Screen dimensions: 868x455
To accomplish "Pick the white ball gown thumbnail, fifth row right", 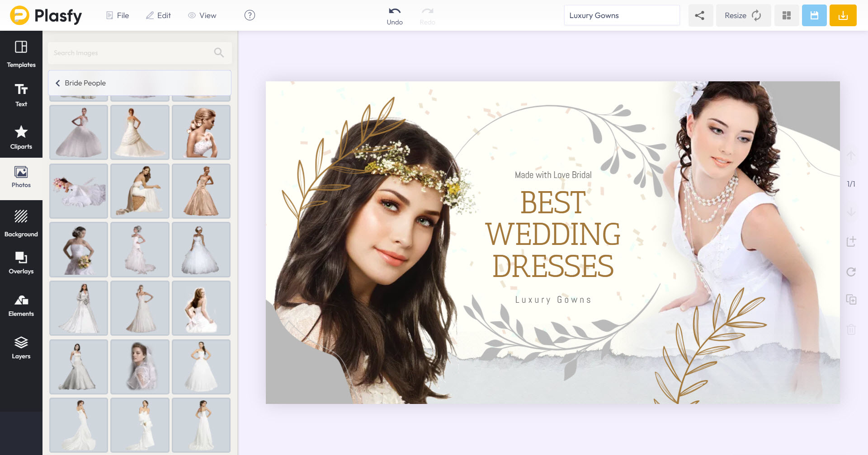I will point(201,367).
